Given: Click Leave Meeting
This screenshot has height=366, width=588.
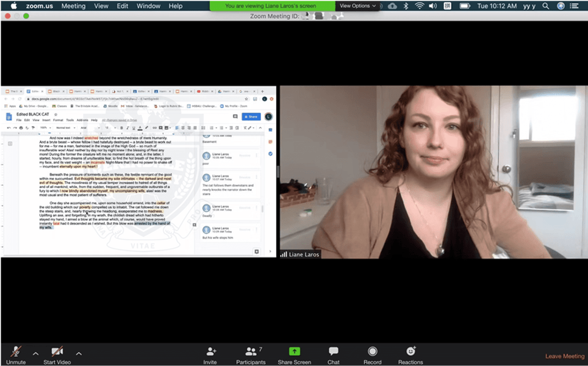Looking at the screenshot, I should coord(564,356).
